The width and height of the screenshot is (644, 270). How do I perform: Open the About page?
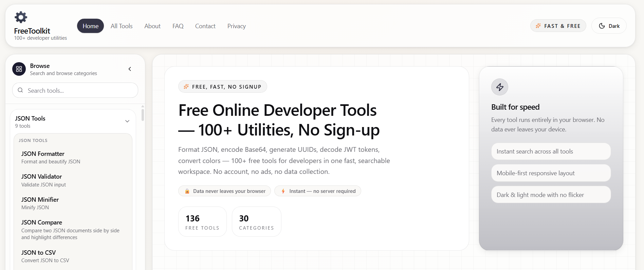[x=152, y=26]
